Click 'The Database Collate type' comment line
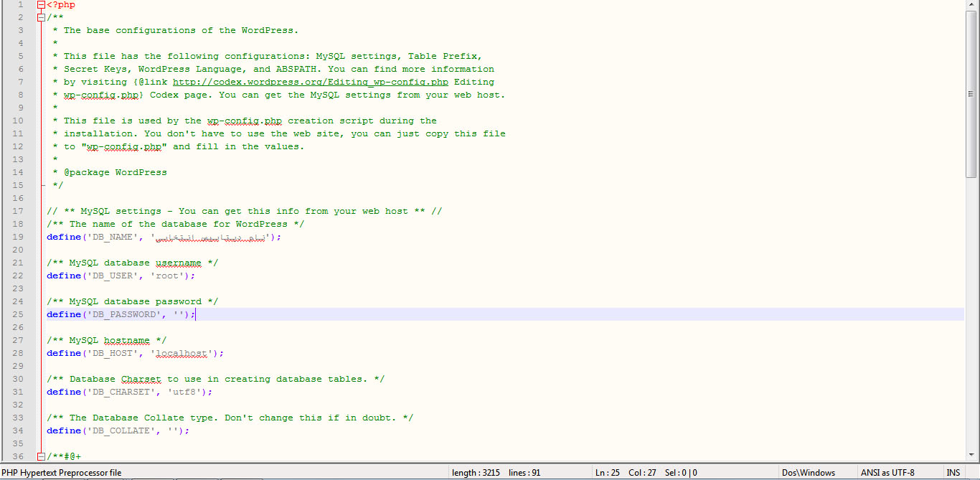Viewport: 980px width, 480px height. click(x=230, y=418)
